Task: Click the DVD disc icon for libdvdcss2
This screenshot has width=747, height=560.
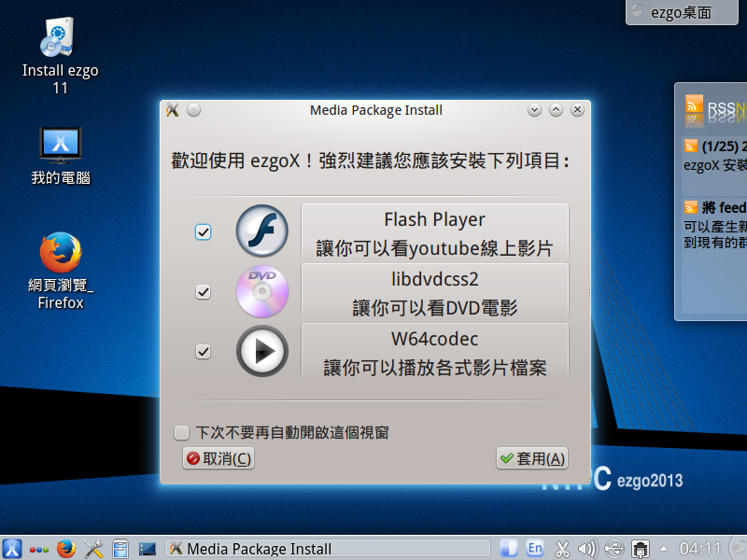Action: 262,291
